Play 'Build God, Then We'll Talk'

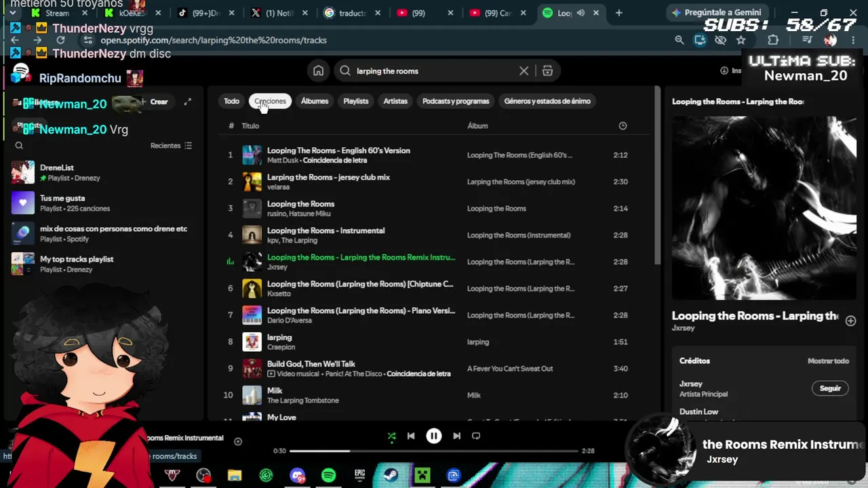click(311, 364)
